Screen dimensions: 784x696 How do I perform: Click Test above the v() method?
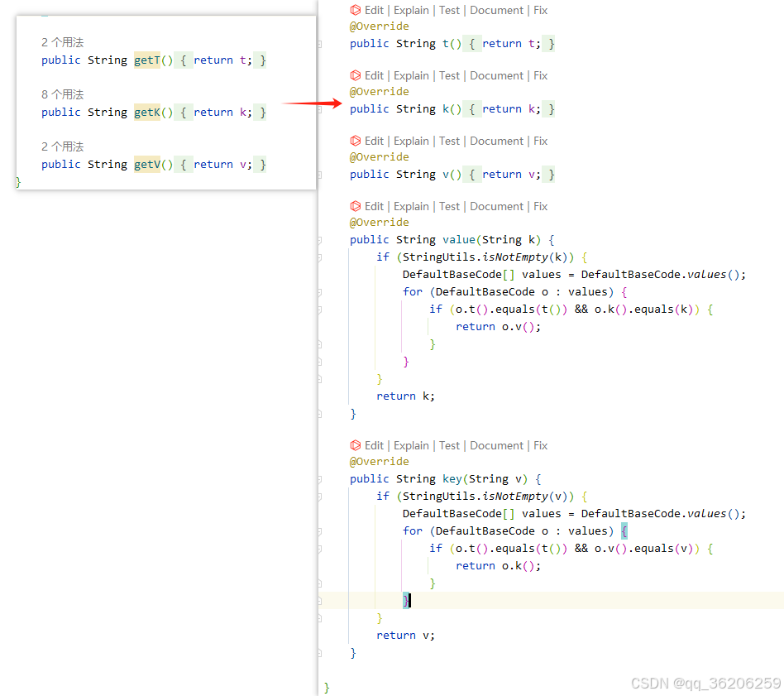(x=449, y=141)
